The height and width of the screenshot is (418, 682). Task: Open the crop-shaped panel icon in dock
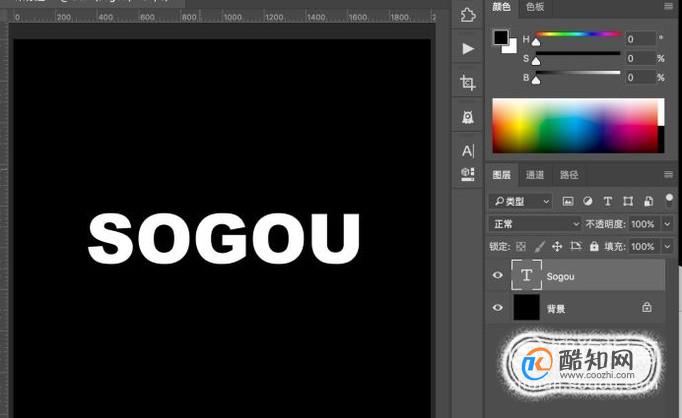pyautogui.click(x=468, y=82)
